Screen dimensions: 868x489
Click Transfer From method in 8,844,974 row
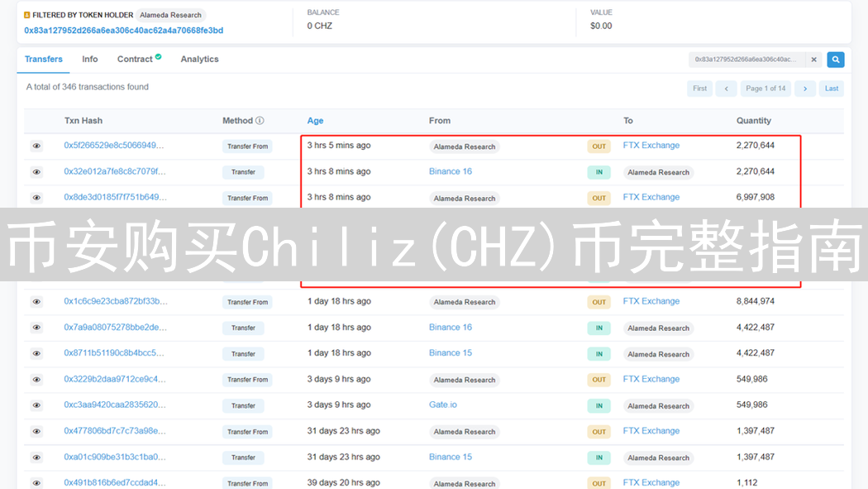click(247, 302)
